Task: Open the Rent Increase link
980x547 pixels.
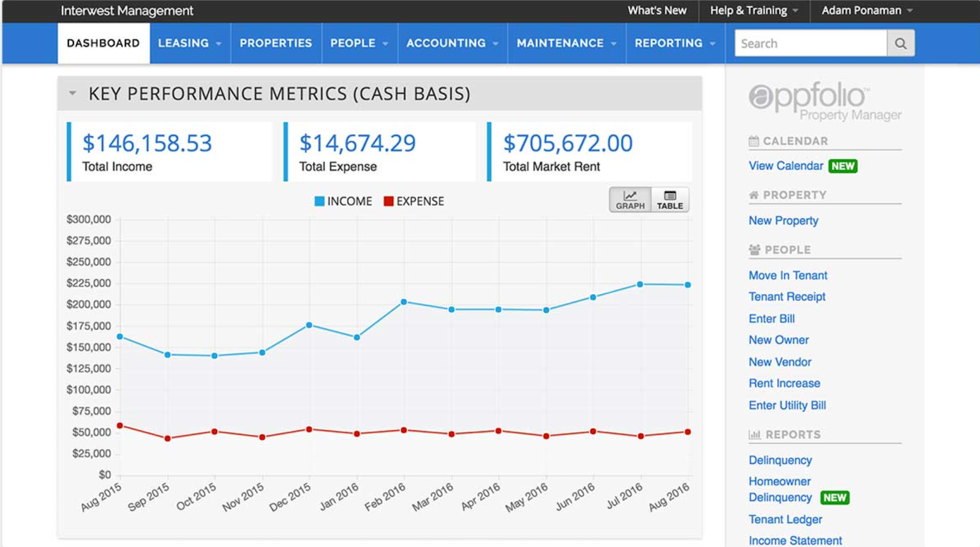Action: [x=784, y=383]
